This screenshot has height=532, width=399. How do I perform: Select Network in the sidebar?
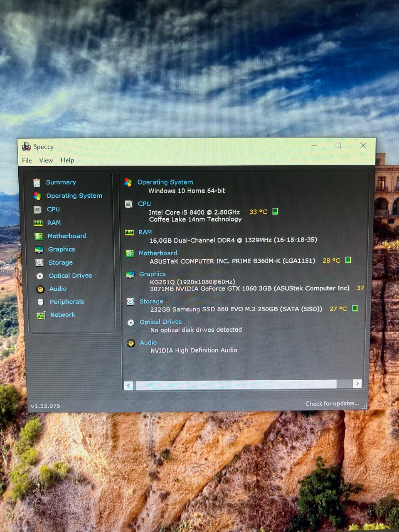point(63,315)
